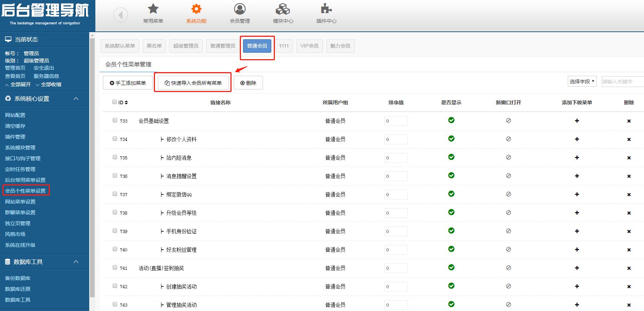Tick the checkbox for row 741

tap(115, 268)
